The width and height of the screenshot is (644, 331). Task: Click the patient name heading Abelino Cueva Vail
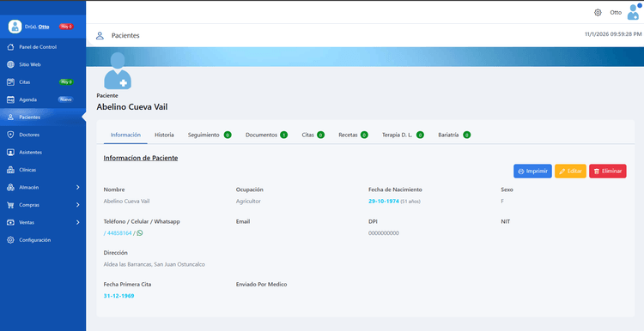click(132, 107)
